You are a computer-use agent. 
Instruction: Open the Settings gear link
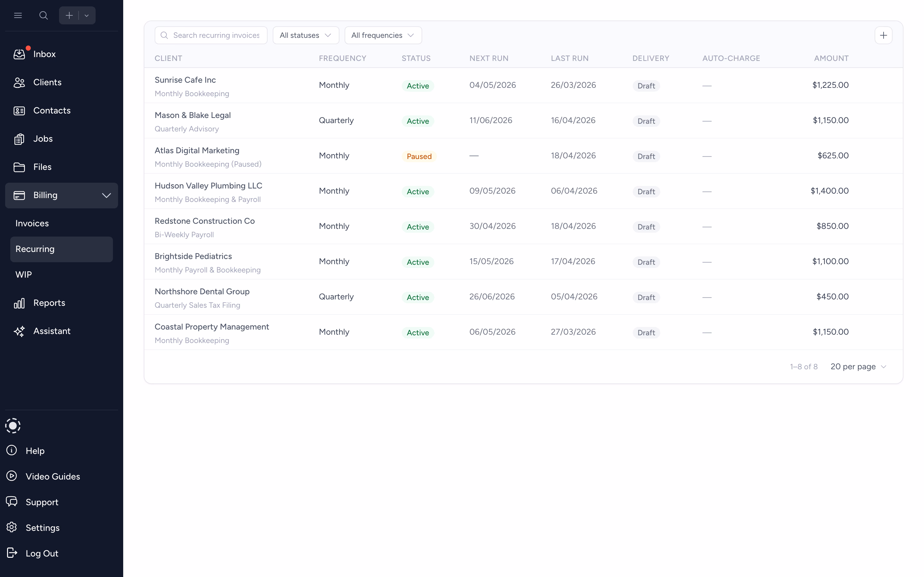[x=42, y=528]
